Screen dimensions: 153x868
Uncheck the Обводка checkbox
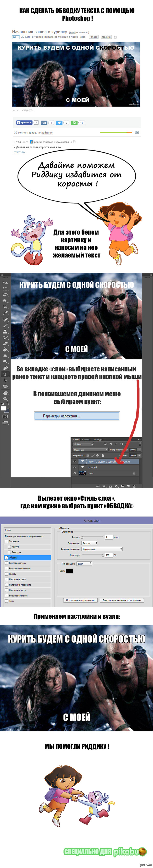(x=6, y=557)
